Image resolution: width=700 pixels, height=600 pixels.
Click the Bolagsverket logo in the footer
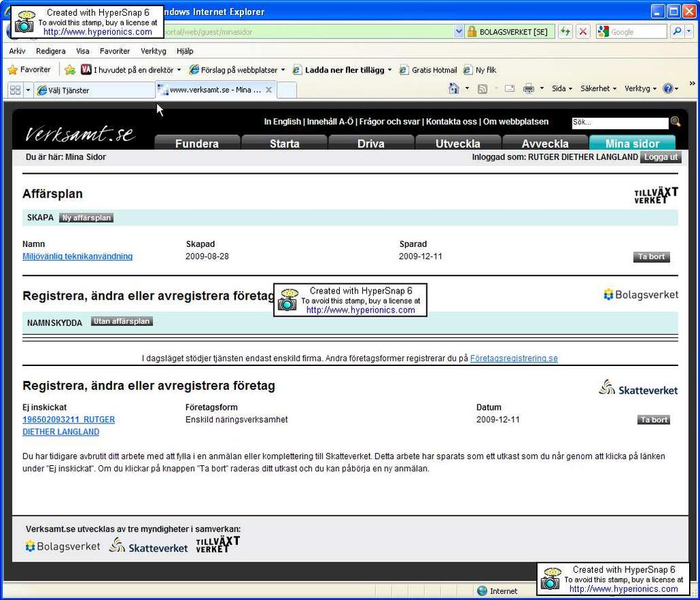(x=63, y=546)
